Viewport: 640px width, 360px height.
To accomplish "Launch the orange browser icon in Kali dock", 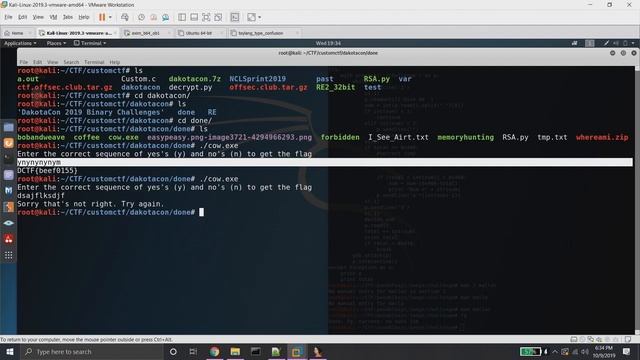I will 9,143.
